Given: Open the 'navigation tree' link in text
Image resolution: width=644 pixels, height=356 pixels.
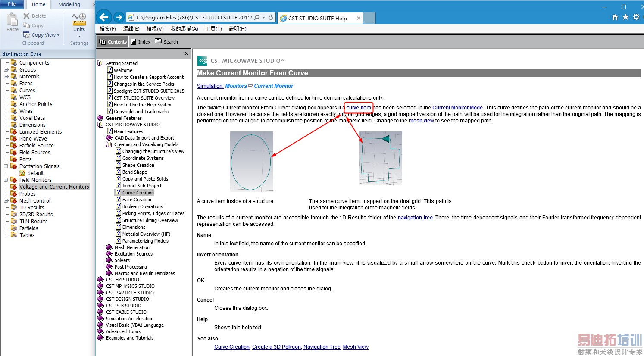Looking at the screenshot, I should (x=415, y=218).
